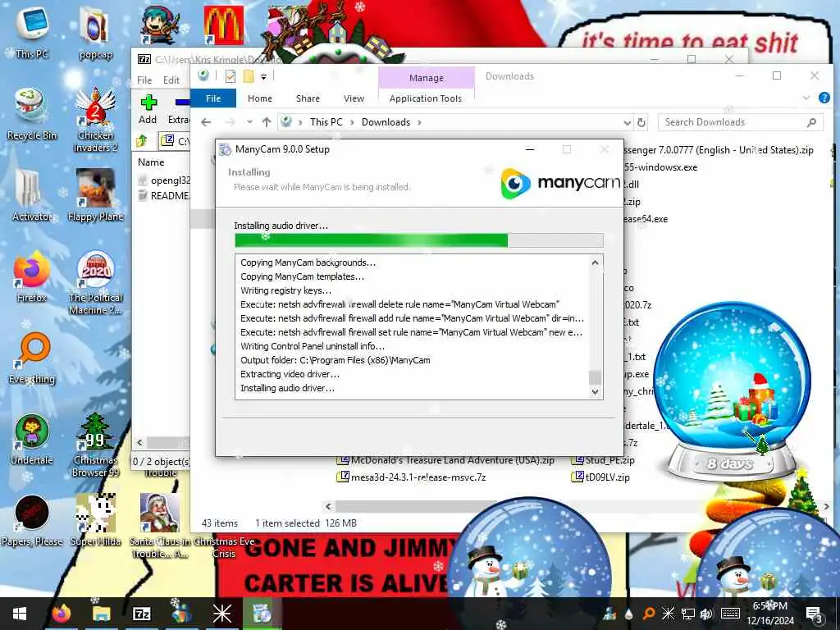Click the Add button in 7-Zip
The height and width of the screenshot is (630, 840).
point(148,110)
